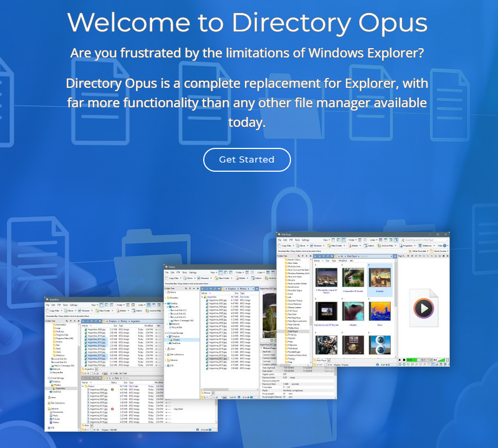The width and height of the screenshot is (498, 448).
Task: Click the fullscreen icon in Pink Floyd media bar
Action: click(447, 360)
